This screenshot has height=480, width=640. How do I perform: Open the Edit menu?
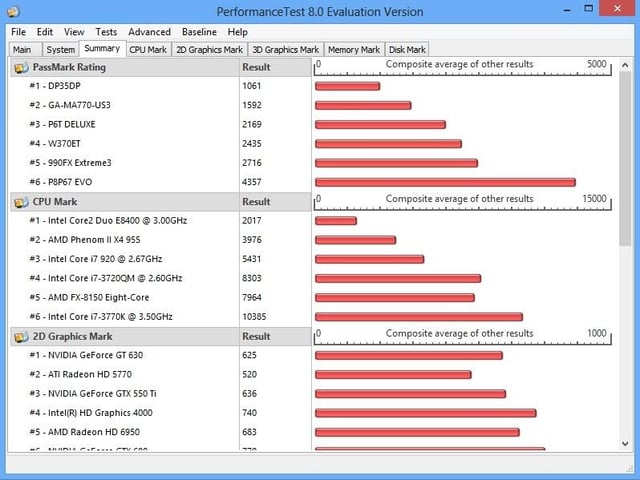click(x=44, y=32)
